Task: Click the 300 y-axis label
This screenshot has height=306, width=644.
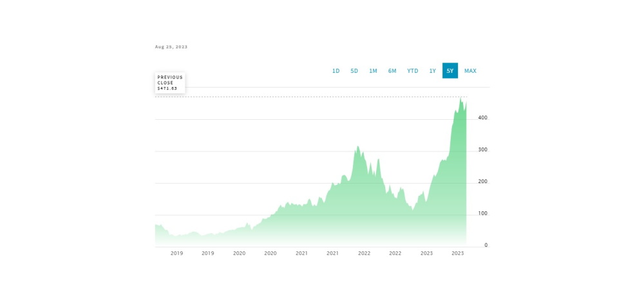Action: pyautogui.click(x=482, y=150)
